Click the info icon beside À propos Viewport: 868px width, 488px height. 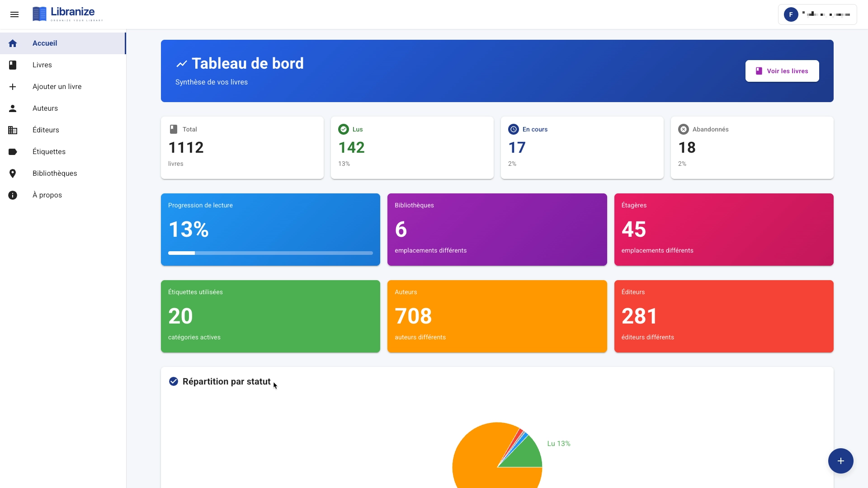pyautogui.click(x=13, y=195)
